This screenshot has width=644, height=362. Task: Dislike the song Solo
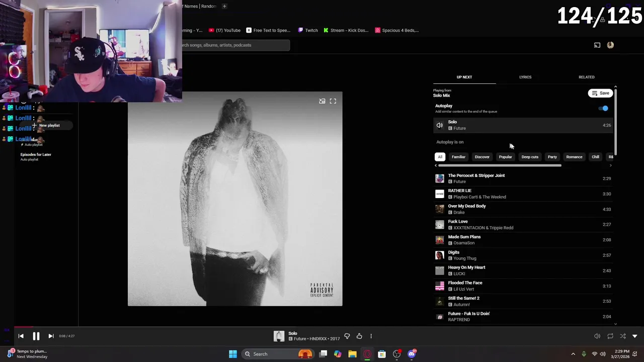point(347,336)
